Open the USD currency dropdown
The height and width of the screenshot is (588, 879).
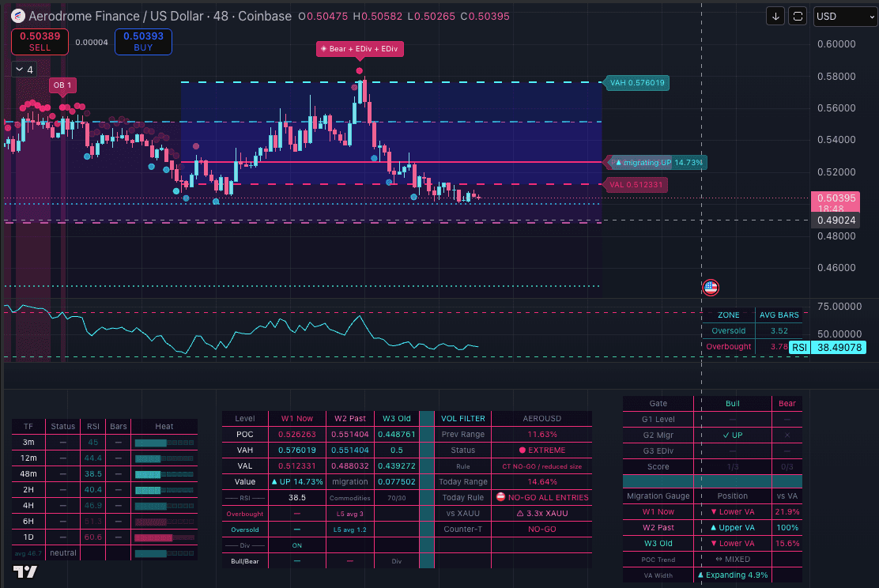coord(845,17)
